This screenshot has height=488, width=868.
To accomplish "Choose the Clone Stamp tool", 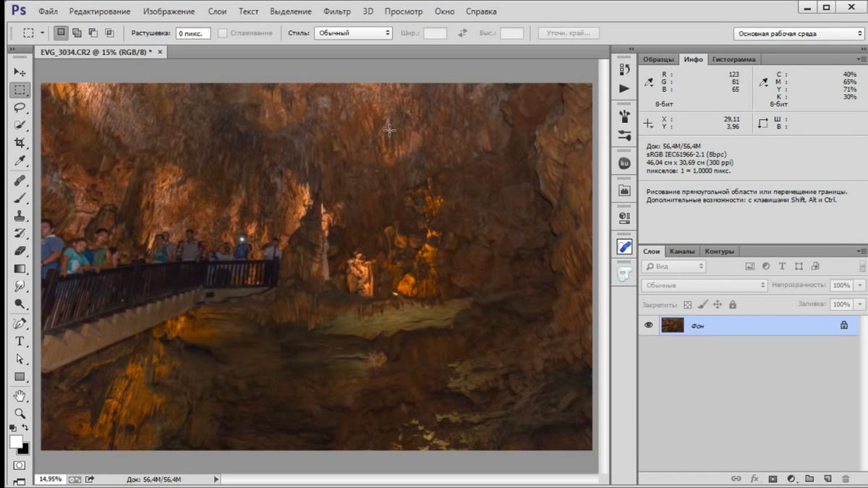I will (20, 215).
